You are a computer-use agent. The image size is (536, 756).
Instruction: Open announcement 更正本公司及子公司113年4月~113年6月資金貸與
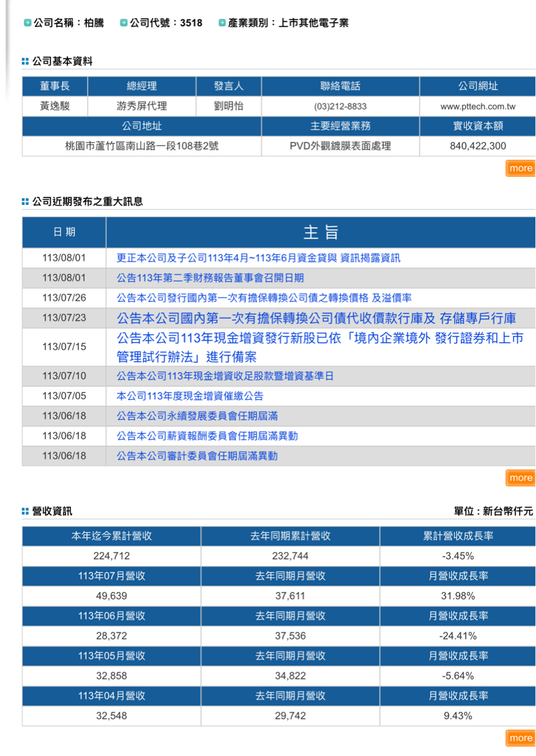pos(258,258)
